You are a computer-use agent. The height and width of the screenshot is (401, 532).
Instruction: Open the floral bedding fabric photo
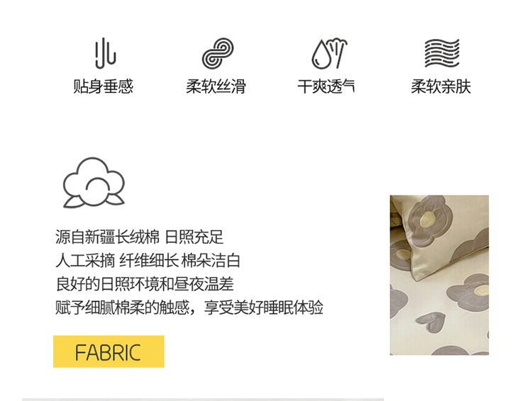[439, 275]
